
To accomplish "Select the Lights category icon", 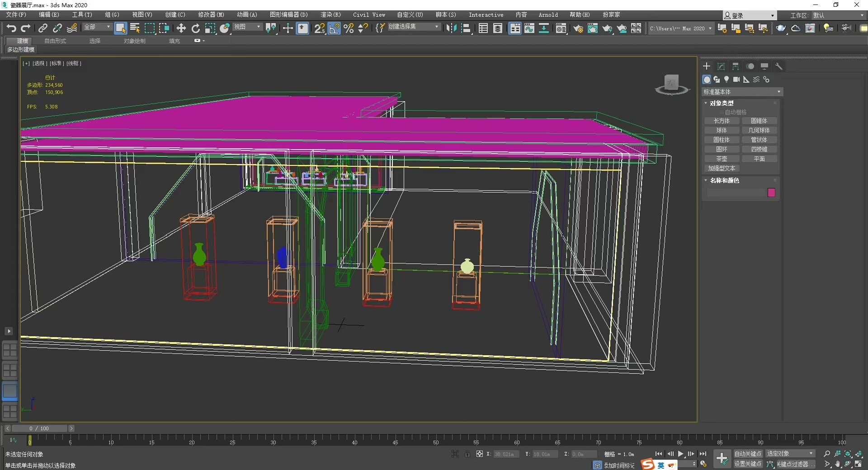I will tap(726, 80).
